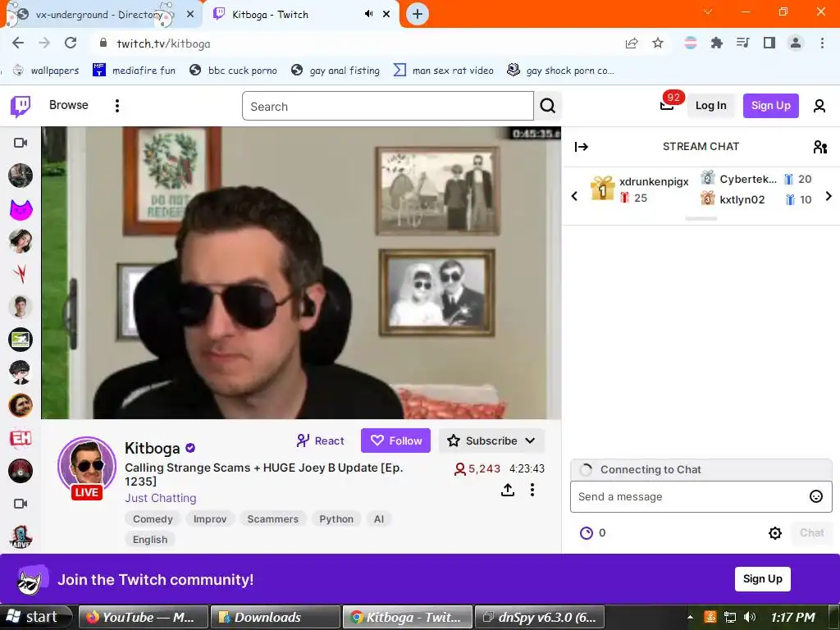The height and width of the screenshot is (630, 840).
Task: Click the Improv tag
Action: coord(210,519)
